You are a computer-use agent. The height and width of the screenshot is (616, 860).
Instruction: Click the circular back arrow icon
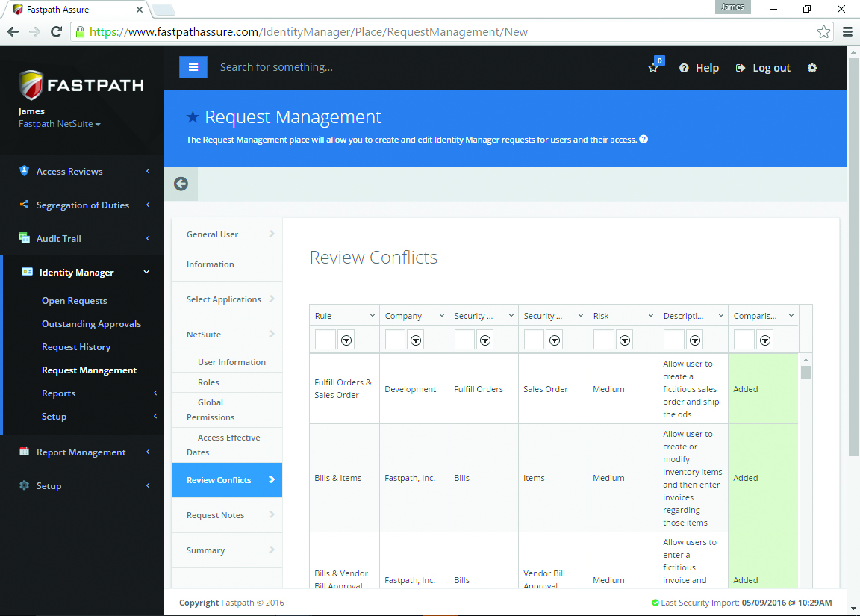(181, 184)
